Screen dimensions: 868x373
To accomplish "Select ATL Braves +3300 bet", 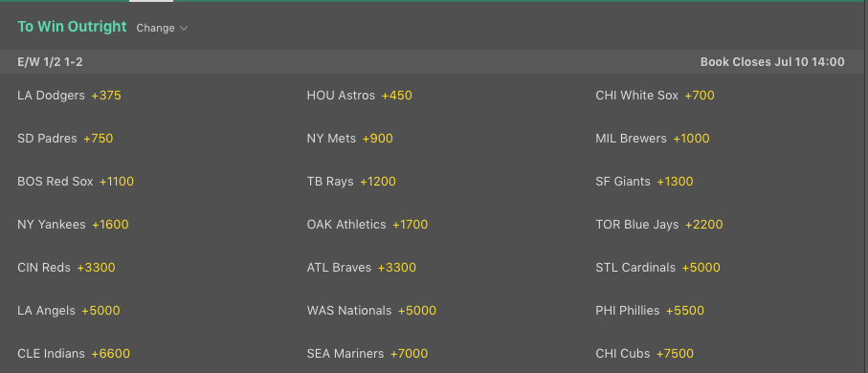I will coord(362,267).
